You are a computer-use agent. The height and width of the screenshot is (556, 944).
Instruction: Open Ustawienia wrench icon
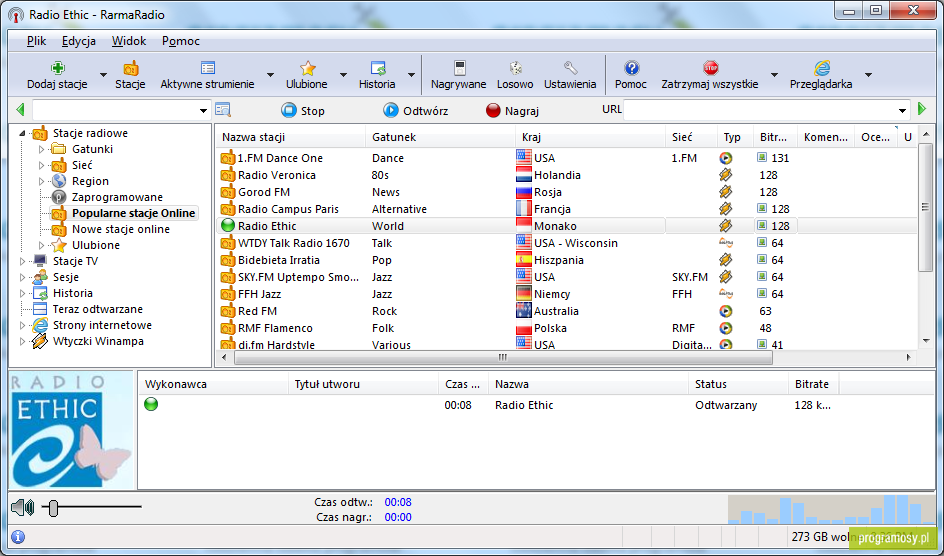[x=571, y=67]
